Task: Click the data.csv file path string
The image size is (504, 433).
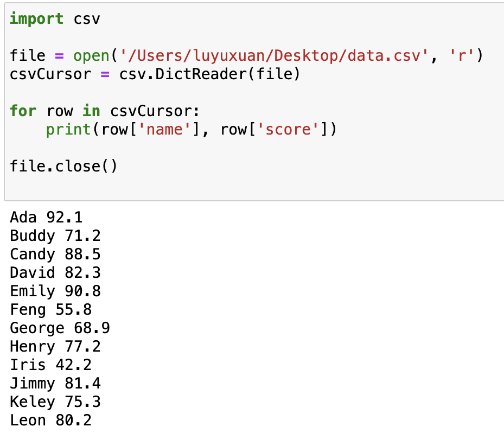Action: pyautogui.click(x=274, y=55)
